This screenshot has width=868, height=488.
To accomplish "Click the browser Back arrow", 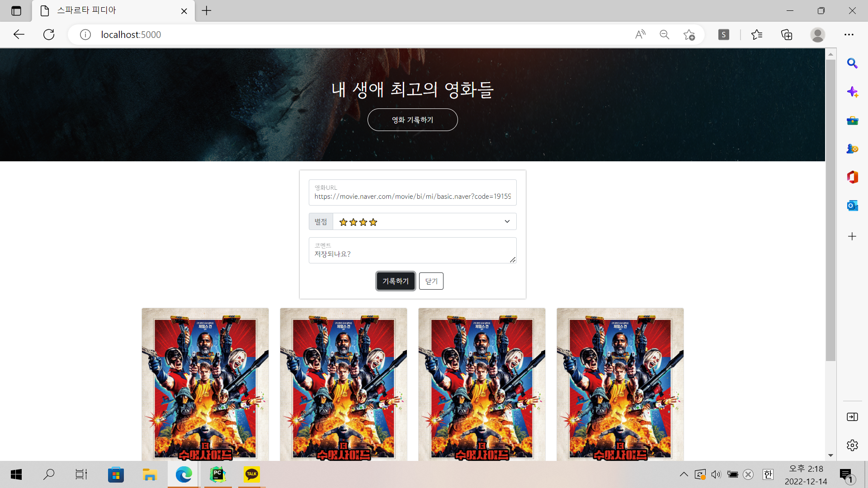I will [x=19, y=34].
